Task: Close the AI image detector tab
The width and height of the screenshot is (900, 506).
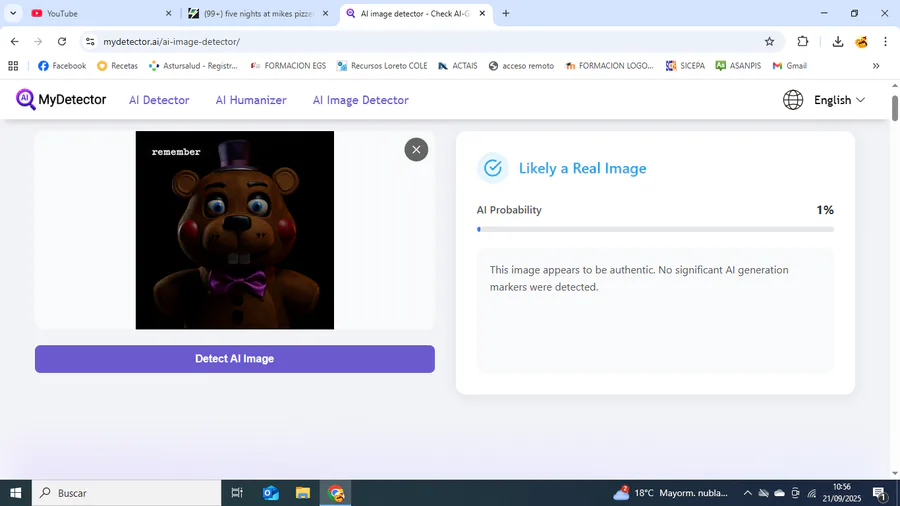Action: [x=482, y=13]
